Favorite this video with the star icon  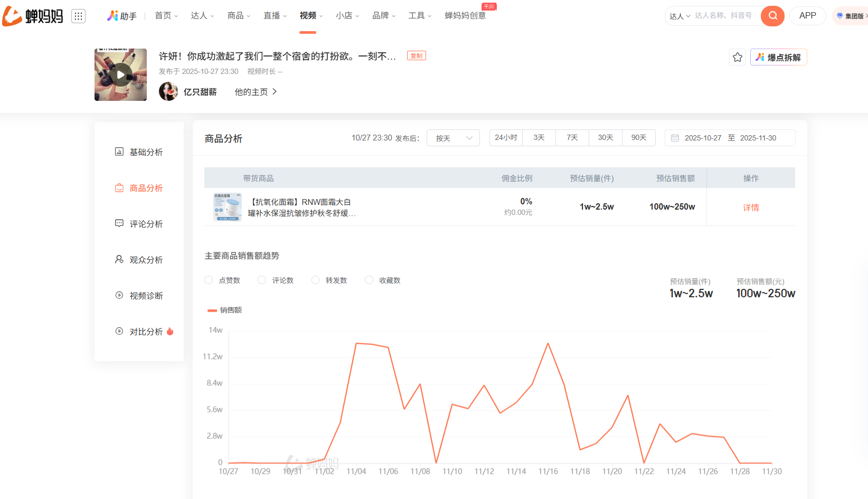pyautogui.click(x=738, y=57)
